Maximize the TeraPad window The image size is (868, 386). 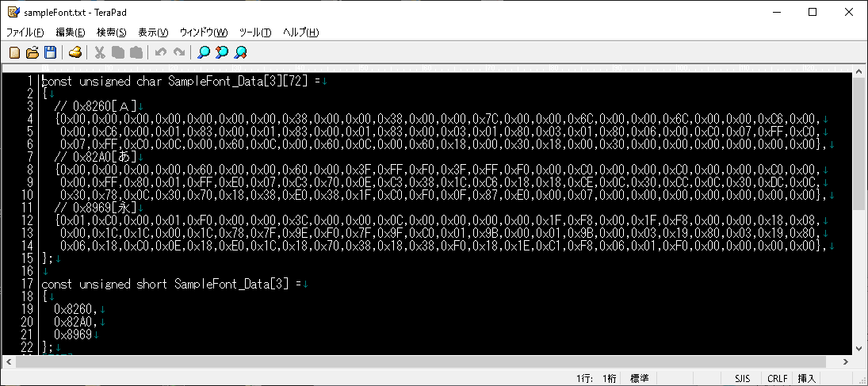pos(812,12)
